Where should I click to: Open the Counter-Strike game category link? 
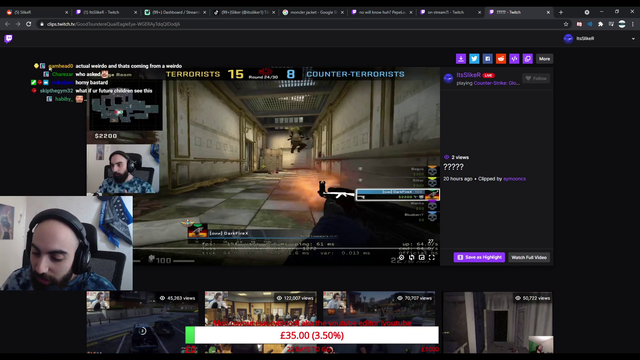[497, 83]
